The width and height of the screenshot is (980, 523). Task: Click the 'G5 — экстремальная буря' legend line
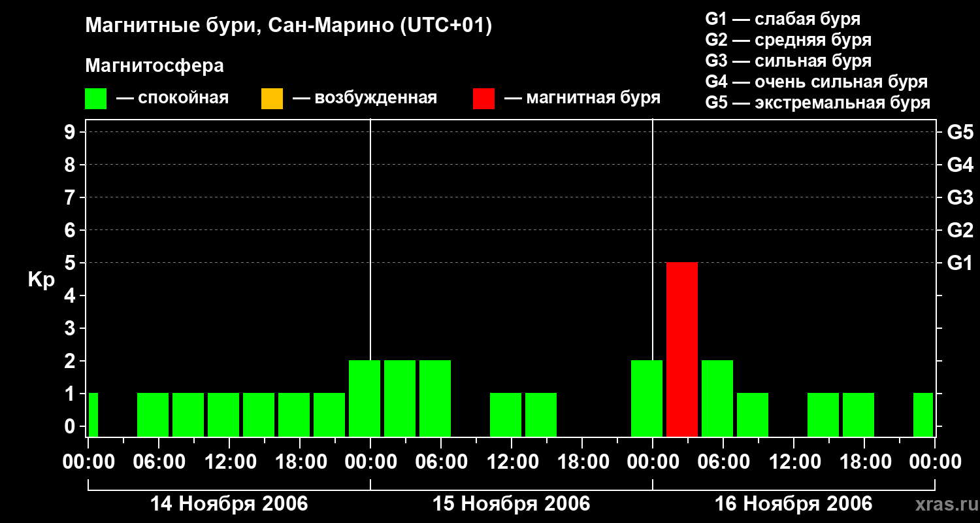coord(818,103)
